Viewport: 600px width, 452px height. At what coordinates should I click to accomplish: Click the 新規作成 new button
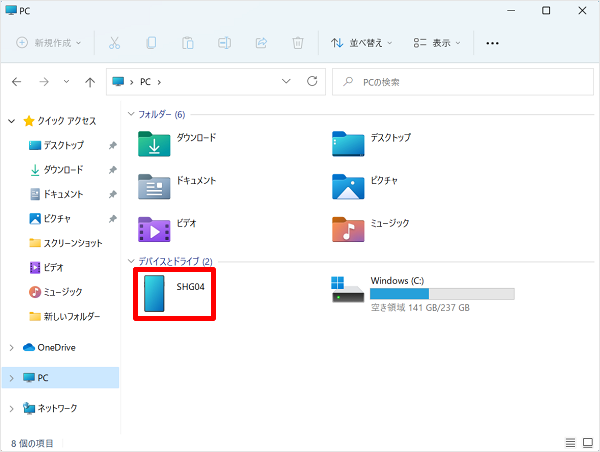(49, 43)
